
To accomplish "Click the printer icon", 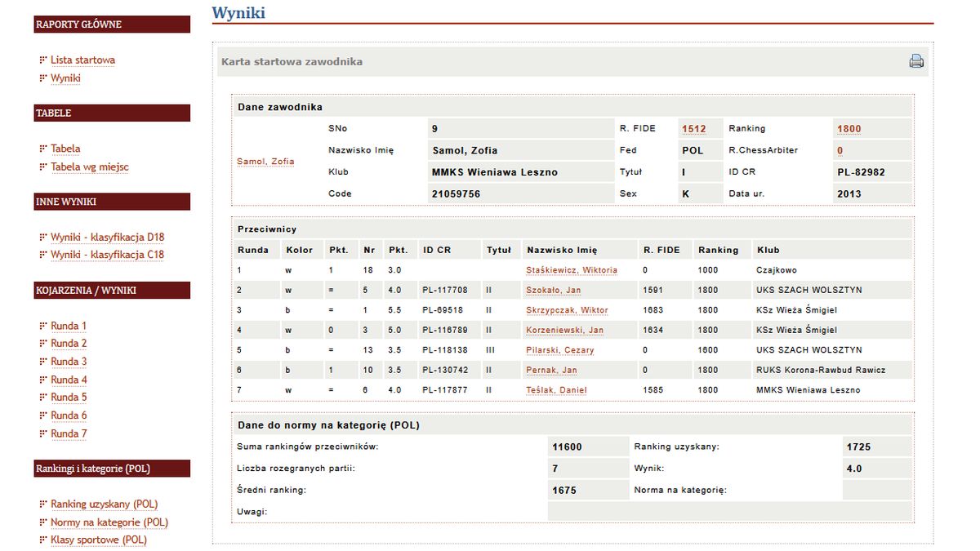I will [916, 61].
